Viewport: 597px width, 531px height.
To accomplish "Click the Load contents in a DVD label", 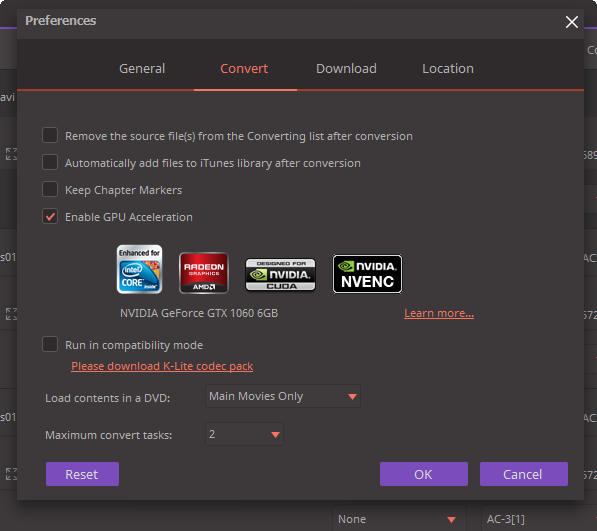I will pyautogui.click(x=108, y=398).
